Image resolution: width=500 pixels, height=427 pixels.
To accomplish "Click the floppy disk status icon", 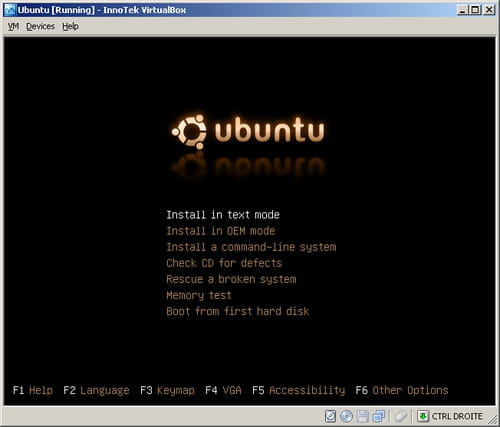I will [363, 416].
